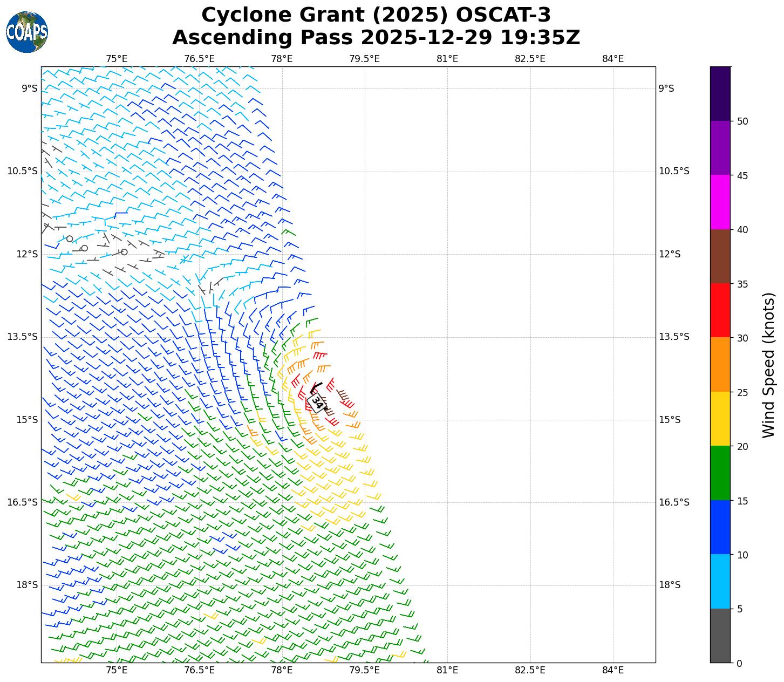Image resolution: width=784 pixels, height=682 pixels.
Task: Select the brown 35-40 knot color band
Action: 720,256
